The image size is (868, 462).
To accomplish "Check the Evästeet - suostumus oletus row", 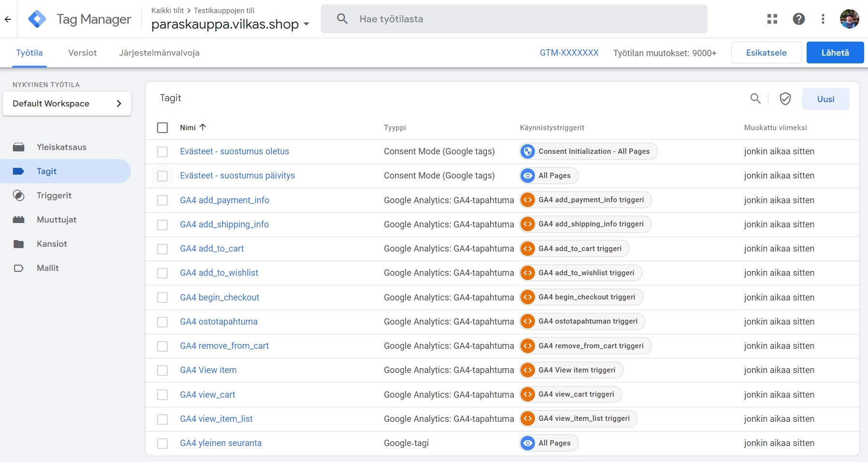I will click(x=162, y=152).
